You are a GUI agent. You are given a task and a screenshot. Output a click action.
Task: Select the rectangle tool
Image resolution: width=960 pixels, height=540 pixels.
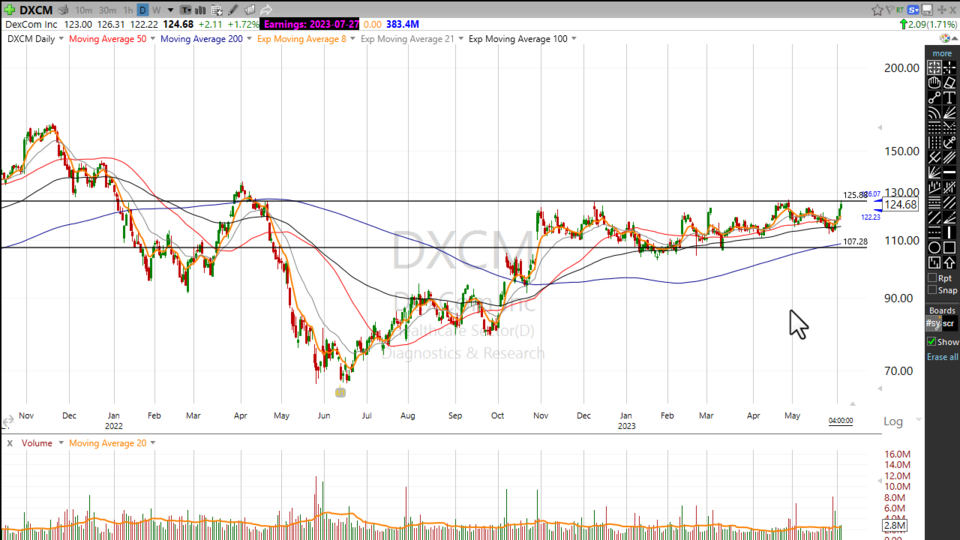click(949, 247)
